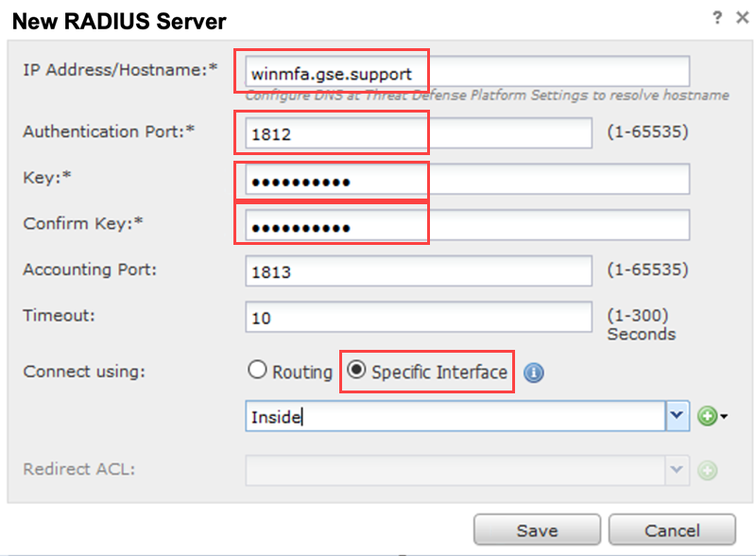Click into the Key password field
Image resolution: width=756 pixels, height=556 pixels.
click(x=467, y=179)
